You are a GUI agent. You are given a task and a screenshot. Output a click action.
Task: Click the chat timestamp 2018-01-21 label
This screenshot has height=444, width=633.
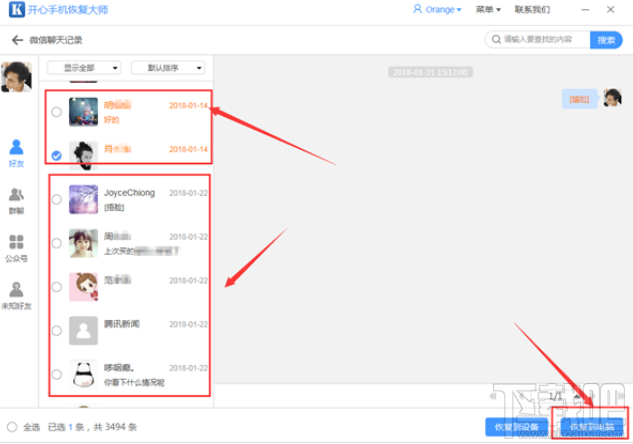click(430, 72)
